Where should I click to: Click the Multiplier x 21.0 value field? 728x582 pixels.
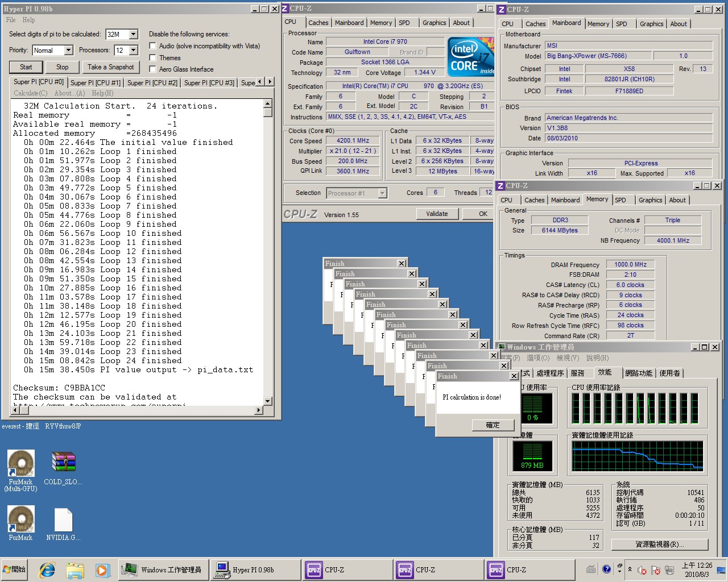pyautogui.click(x=353, y=151)
